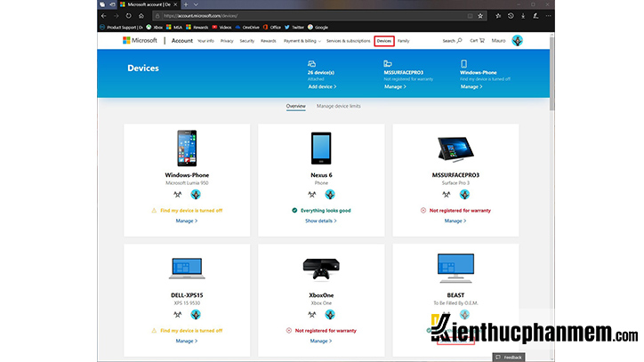This screenshot has height=362, width=644.
Task: Click Manage on the DELL-XPS15 card
Action: point(187,341)
